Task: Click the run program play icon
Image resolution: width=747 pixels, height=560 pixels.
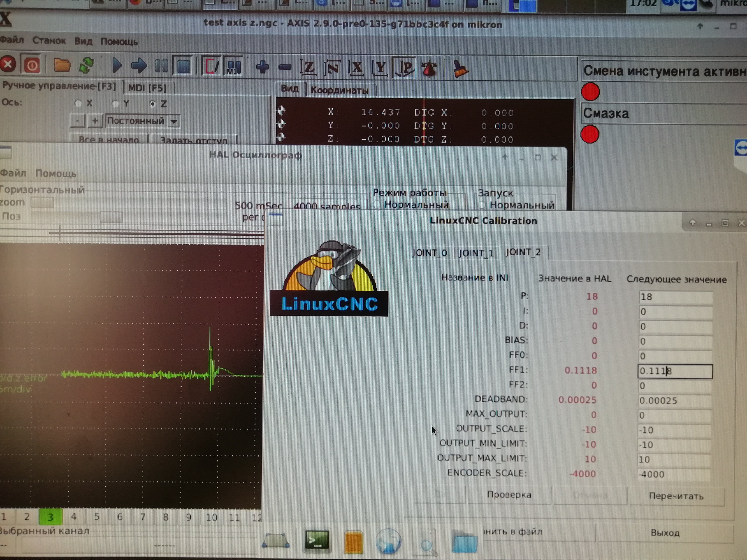Action: (117, 66)
